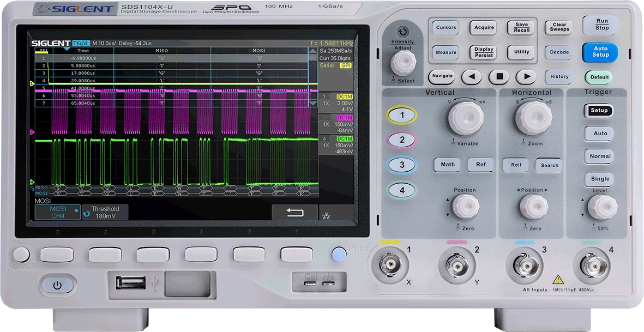Push the blue Auto Setup button

point(600,52)
